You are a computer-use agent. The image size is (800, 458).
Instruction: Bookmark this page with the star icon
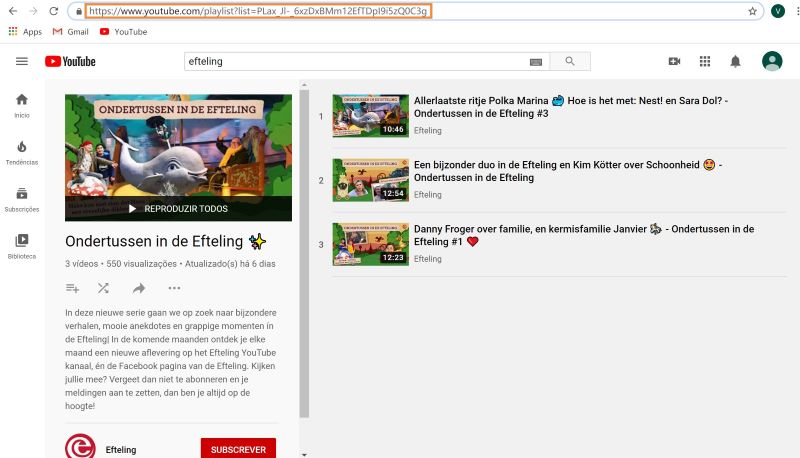[753, 11]
